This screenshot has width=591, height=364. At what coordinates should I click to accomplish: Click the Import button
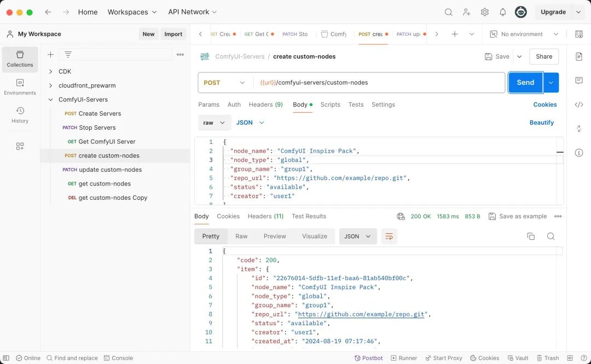click(x=173, y=34)
